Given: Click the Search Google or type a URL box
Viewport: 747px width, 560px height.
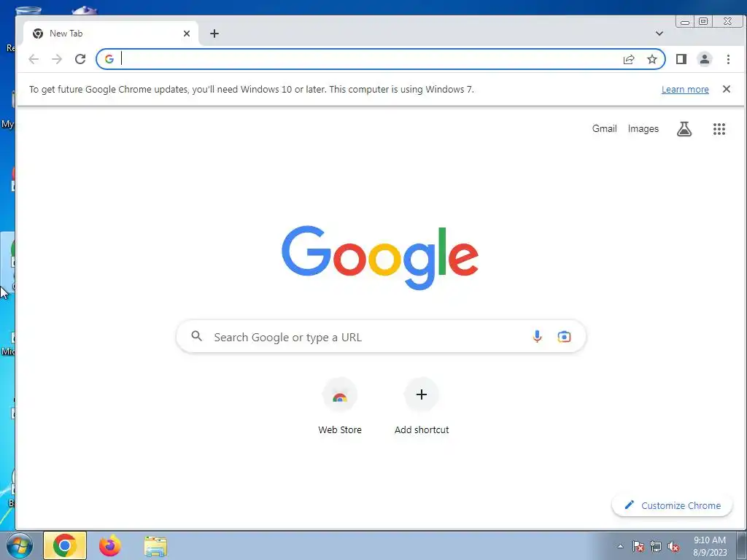Looking at the screenshot, I should [381, 337].
